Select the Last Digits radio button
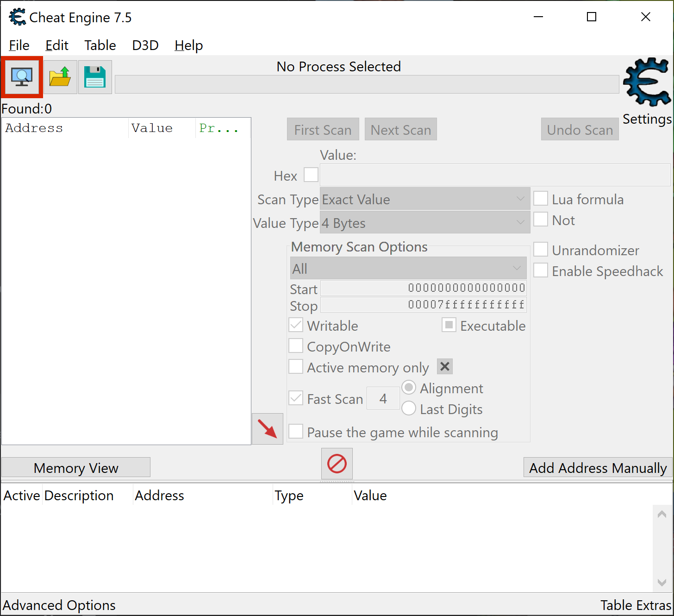Viewport: 674px width, 616px height. pyautogui.click(x=409, y=409)
